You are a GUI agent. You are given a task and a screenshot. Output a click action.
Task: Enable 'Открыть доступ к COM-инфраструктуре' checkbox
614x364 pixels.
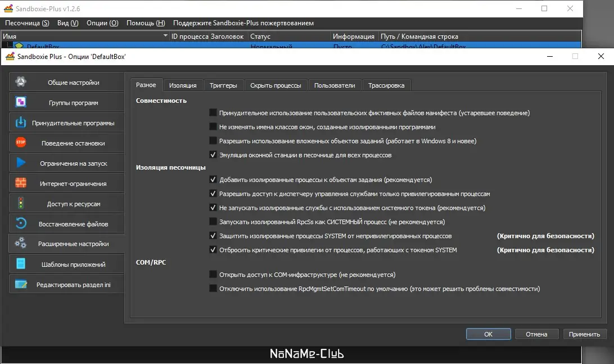tap(213, 275)
